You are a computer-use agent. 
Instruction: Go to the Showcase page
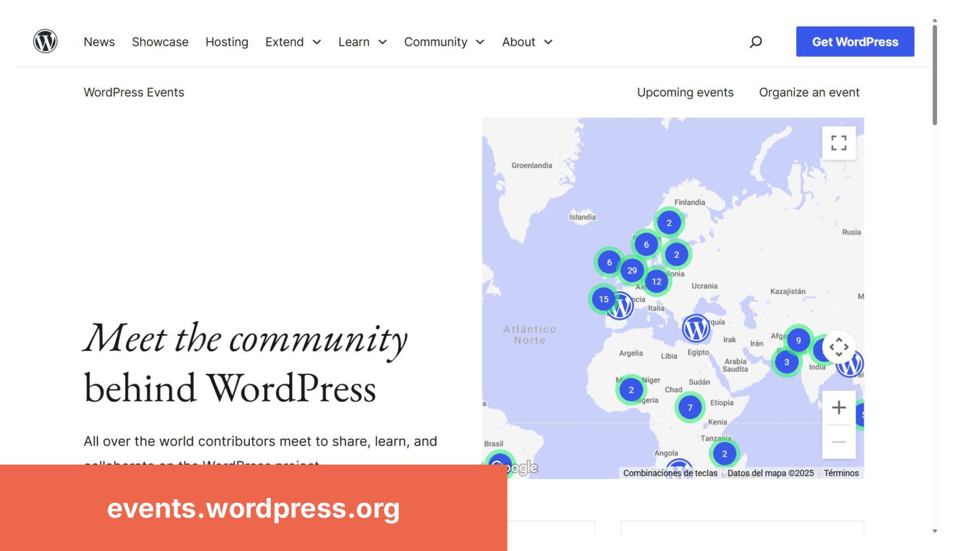point(160,41)
